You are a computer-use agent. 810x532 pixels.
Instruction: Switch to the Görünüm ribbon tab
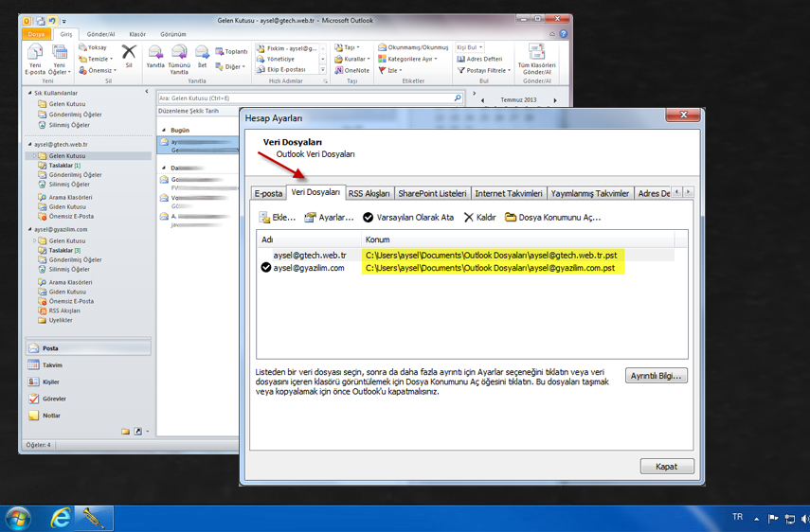point(173,34)
